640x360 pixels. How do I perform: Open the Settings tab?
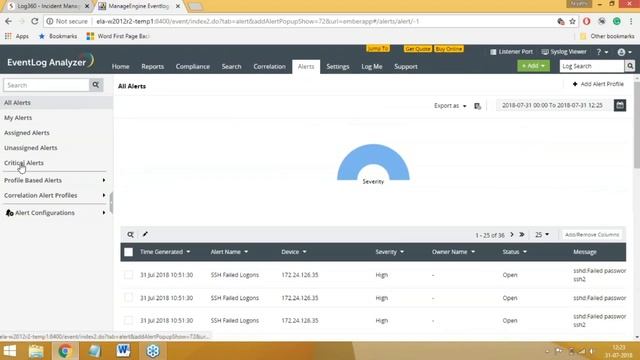tap(338, 67)
